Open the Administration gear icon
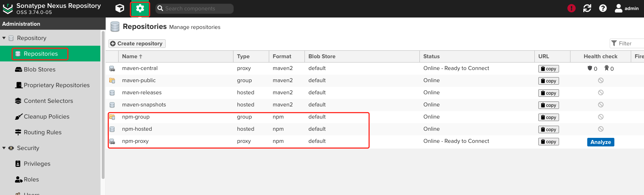Image resolution: width=644 pixels, height=195 pixels. click(140, 8)
